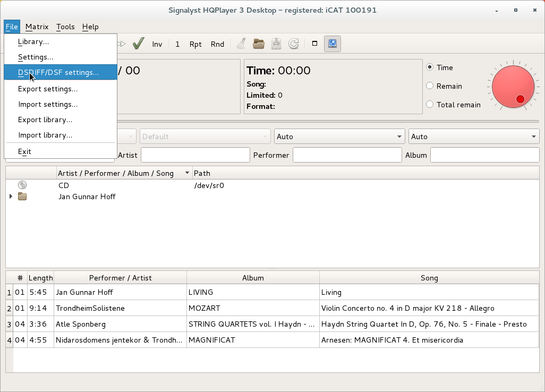Click the Album filter input field
545x392 pixels.
point(485,155)
